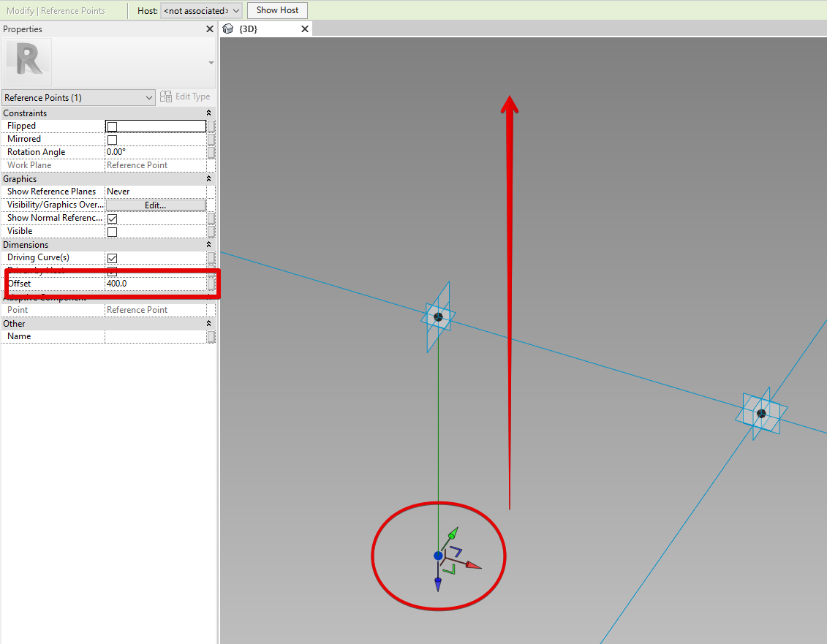This screenshot has width=827, height=644.
Task: Click associate parameter button for Driving Curve(s)
Action: [x=211, y=258]
